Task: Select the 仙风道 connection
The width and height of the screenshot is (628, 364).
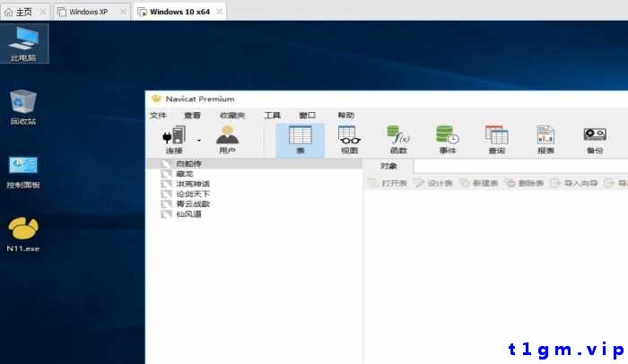Action: tap(188, 214)
